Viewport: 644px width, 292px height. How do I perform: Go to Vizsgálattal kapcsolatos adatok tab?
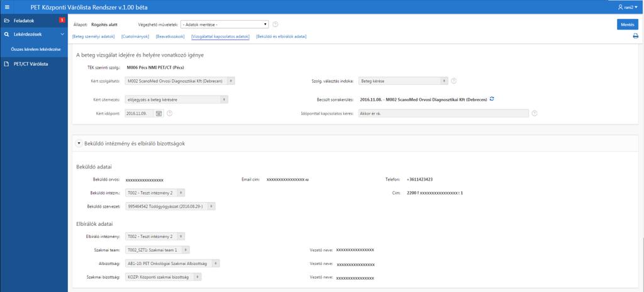(220, 36)
